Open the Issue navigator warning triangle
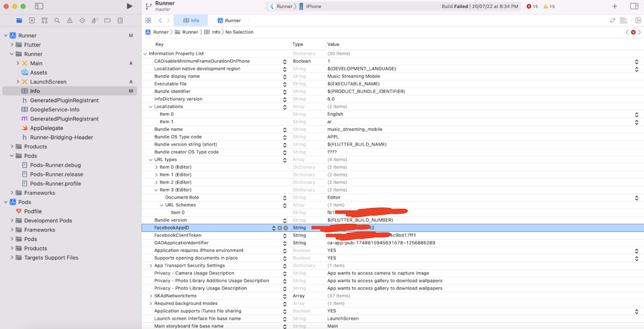 (70, 20)
